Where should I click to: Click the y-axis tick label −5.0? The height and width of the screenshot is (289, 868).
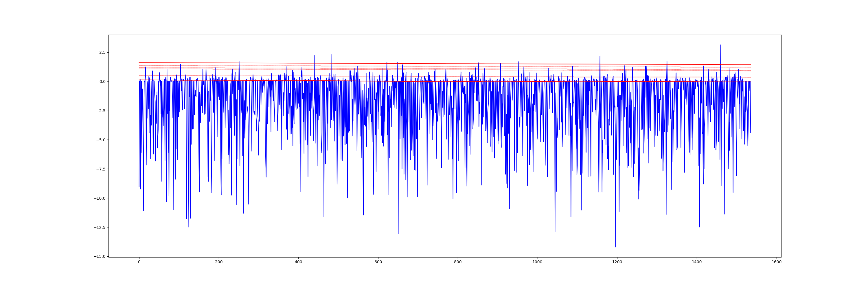pyautogui.click(x=100, y=140)
